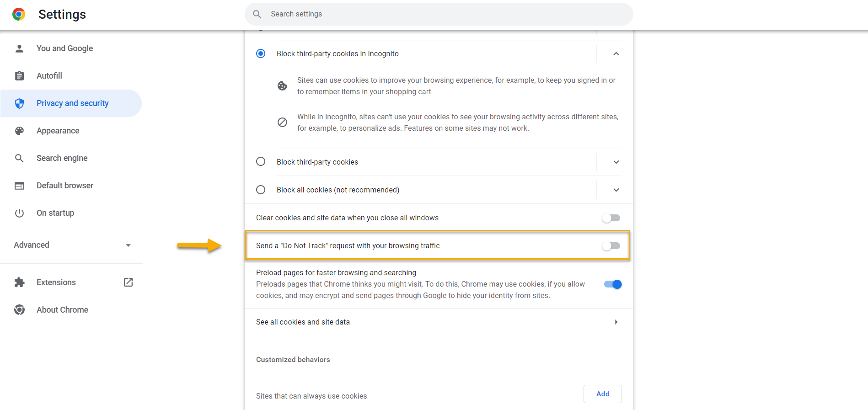Image resolution: width=868 pixels, height=410 pixels.
Task: Click the Chrome logo icon
Action: [19, 14]
